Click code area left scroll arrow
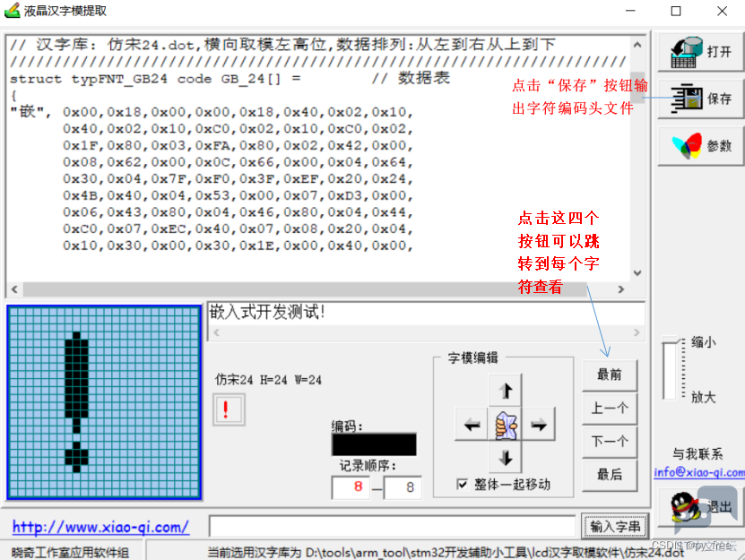 14,289
